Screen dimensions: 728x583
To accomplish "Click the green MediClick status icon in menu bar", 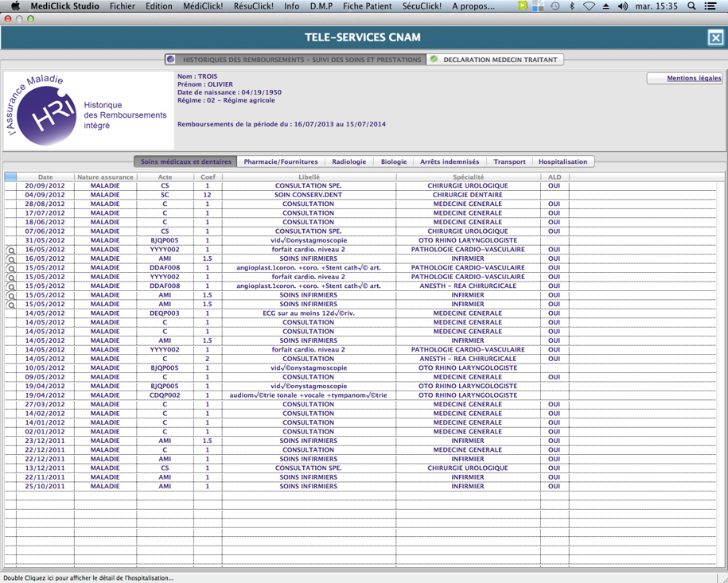I will click(x=523, y=6).
